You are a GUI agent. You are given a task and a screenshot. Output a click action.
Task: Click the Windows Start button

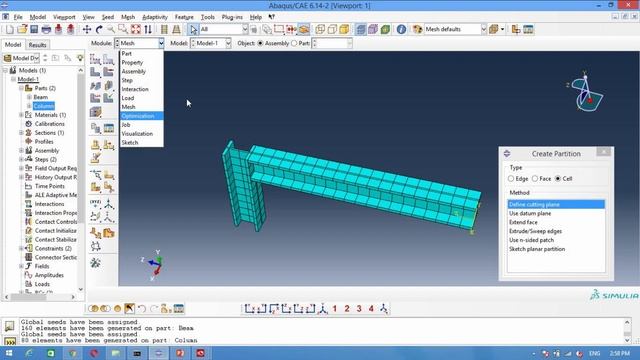[x=9, y=353]
